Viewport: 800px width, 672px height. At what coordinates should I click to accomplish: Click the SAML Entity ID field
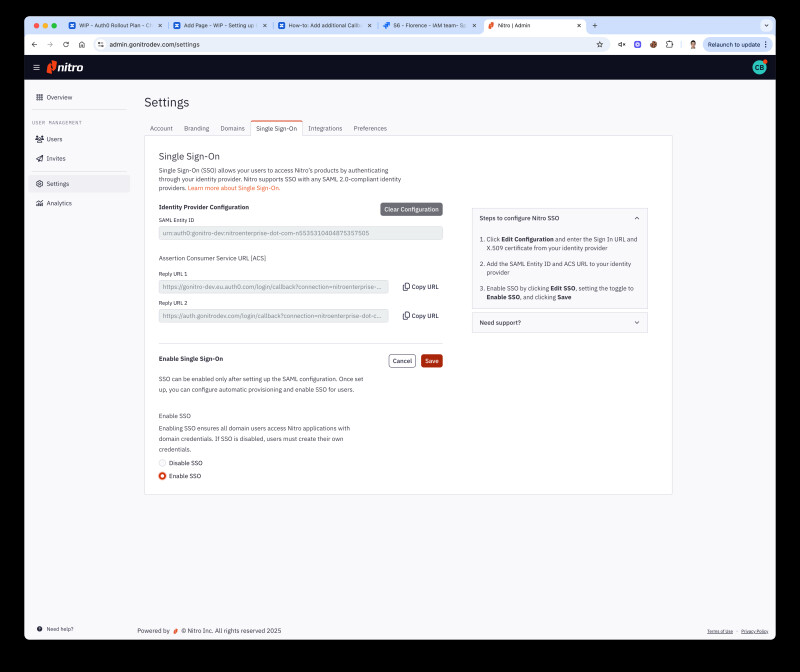coord(300,233)
